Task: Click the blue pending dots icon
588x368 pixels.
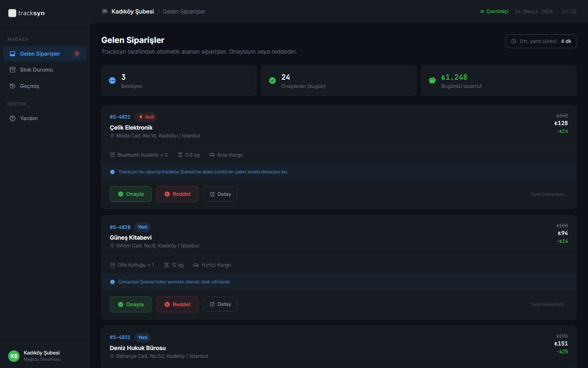Action: click(x=112, y=81)
